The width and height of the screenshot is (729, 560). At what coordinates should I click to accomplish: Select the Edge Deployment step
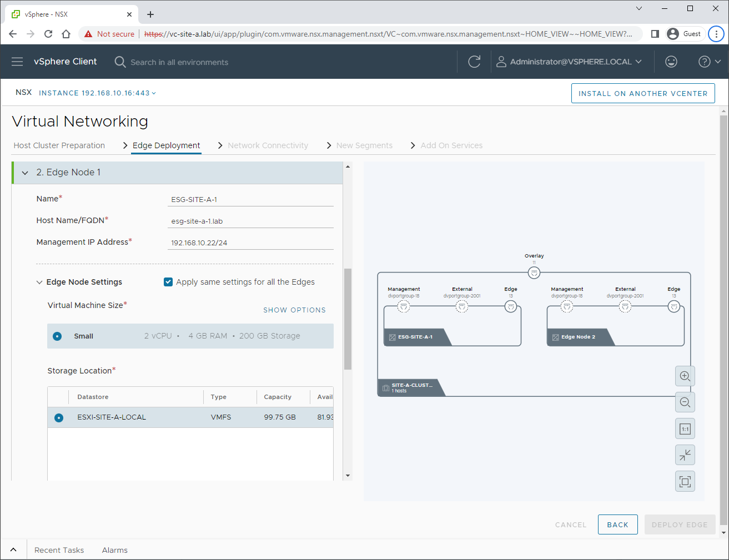click(167, 145)
